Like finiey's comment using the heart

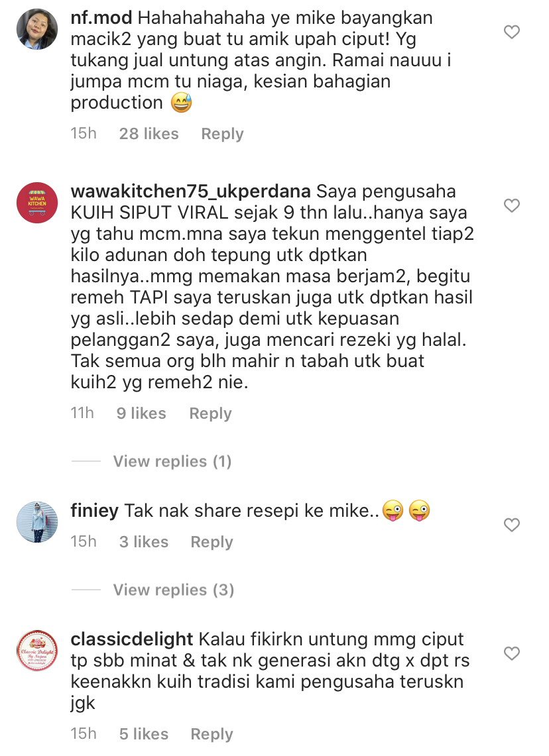click(x=511, y=525)
